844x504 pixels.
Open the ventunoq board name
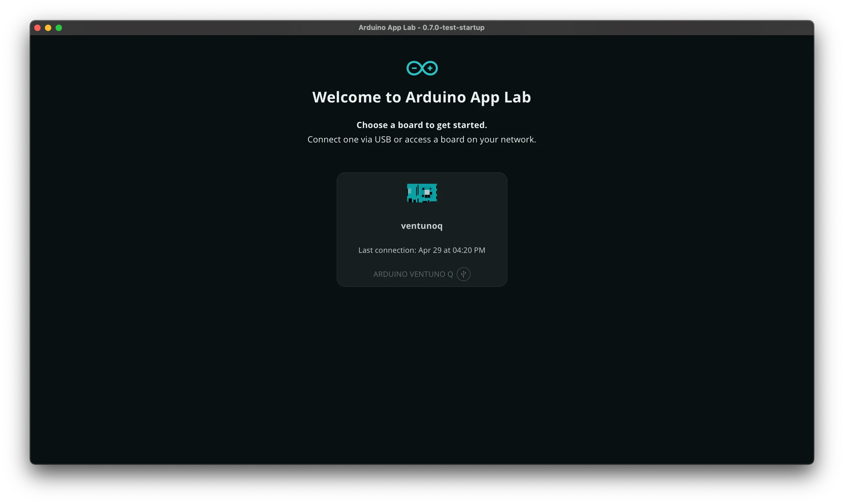tap(422, 226)
